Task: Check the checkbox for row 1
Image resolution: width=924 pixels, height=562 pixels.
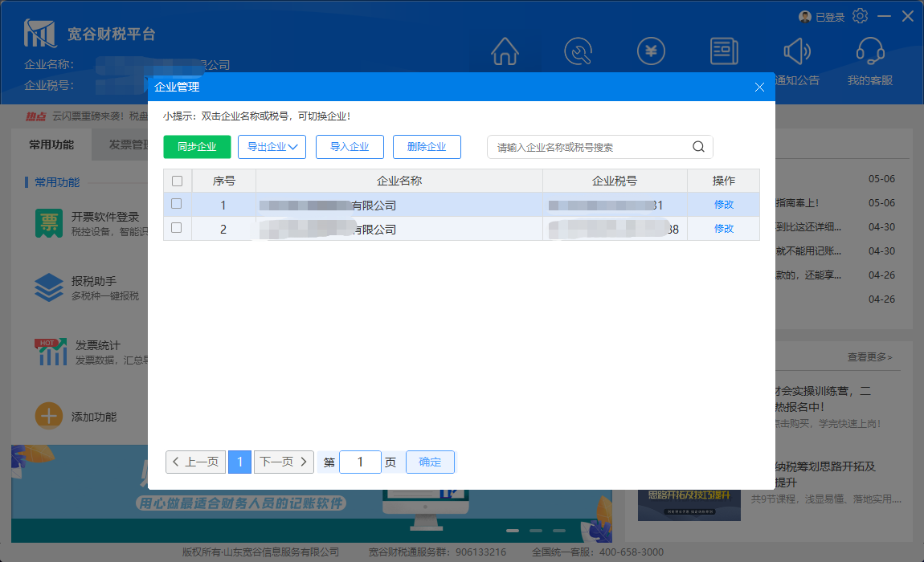Action: coord(177,204)
